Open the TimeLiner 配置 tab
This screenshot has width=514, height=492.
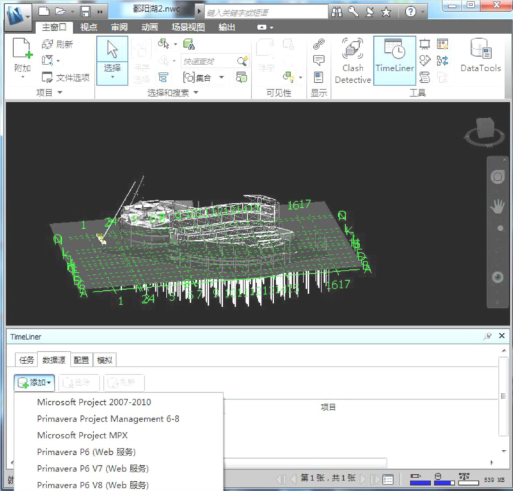tap(81, 360)
